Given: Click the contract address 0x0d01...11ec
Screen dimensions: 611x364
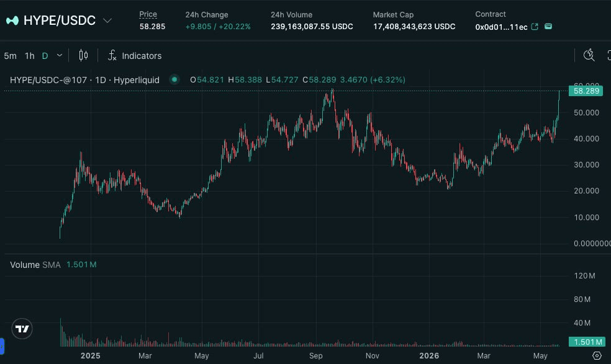Looking at the screenshot, I should (x=501, y=27).
